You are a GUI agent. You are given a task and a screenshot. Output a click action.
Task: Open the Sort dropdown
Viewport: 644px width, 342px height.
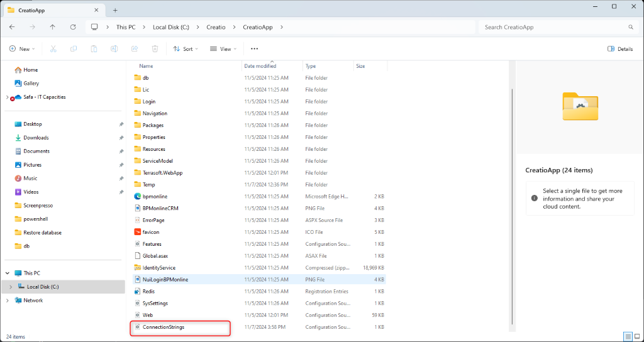[186, 49]
